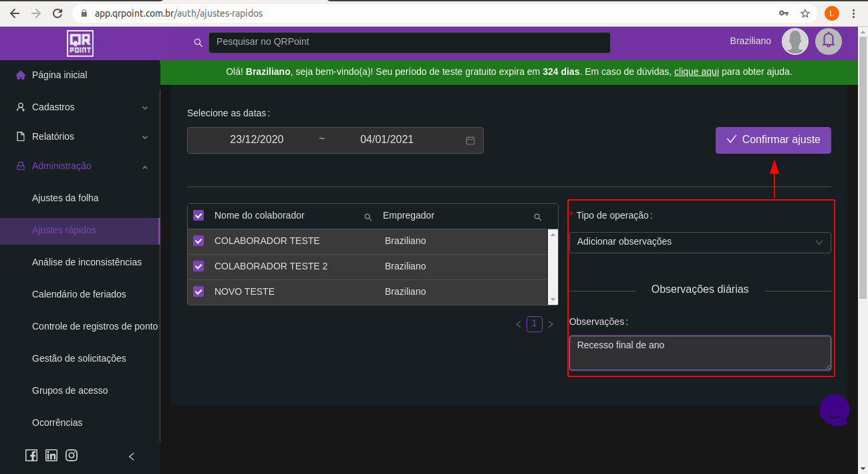Viewport: 868px width, 474px height.
Task: Open the Instagram social icon
Action: 71,455
